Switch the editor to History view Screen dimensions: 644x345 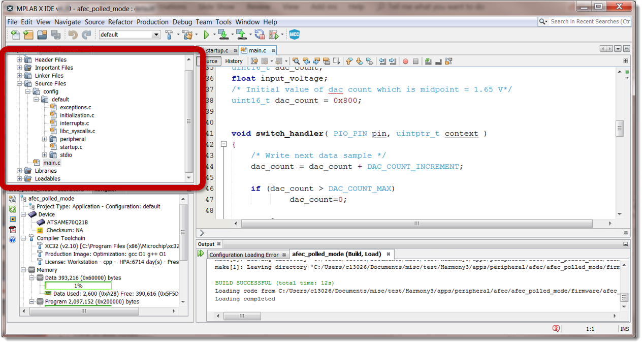click(x=234, y=61)
